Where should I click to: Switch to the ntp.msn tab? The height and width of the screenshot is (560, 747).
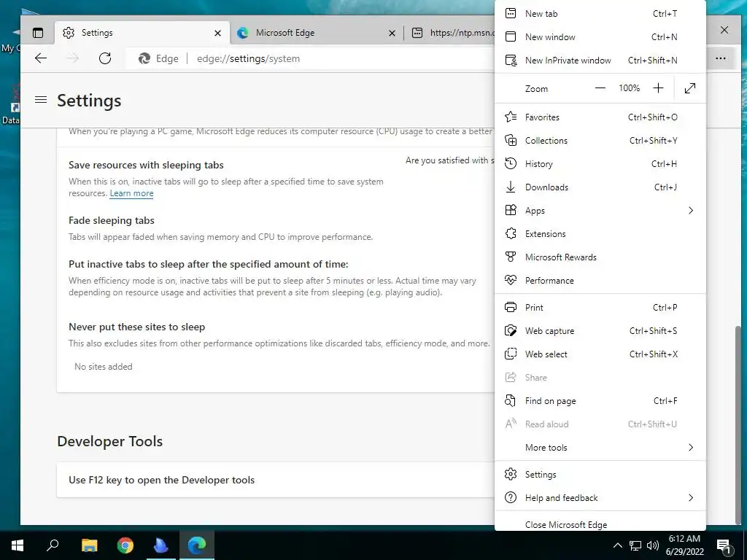(452, 33)
